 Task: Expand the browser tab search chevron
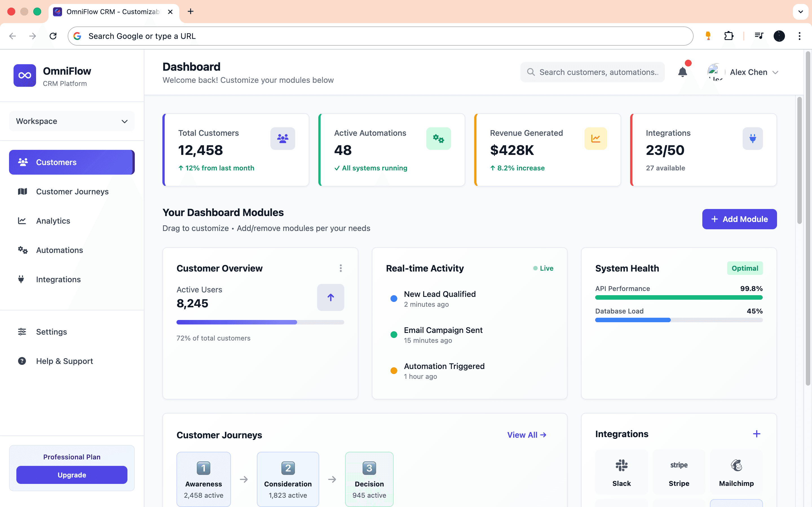800,12
